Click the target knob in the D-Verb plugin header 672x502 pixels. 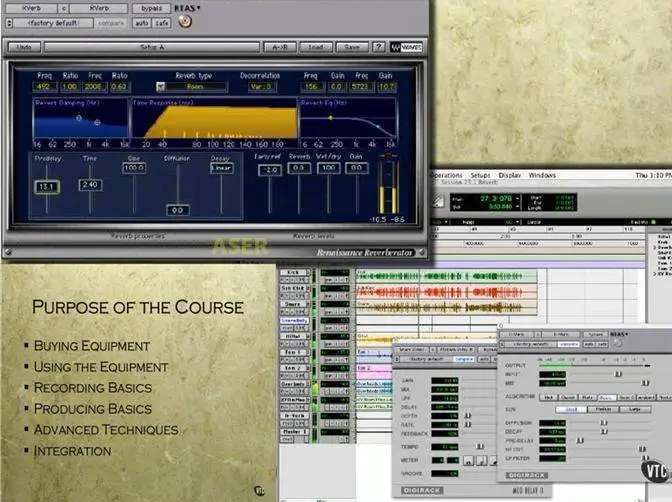(x=617, y=343)
